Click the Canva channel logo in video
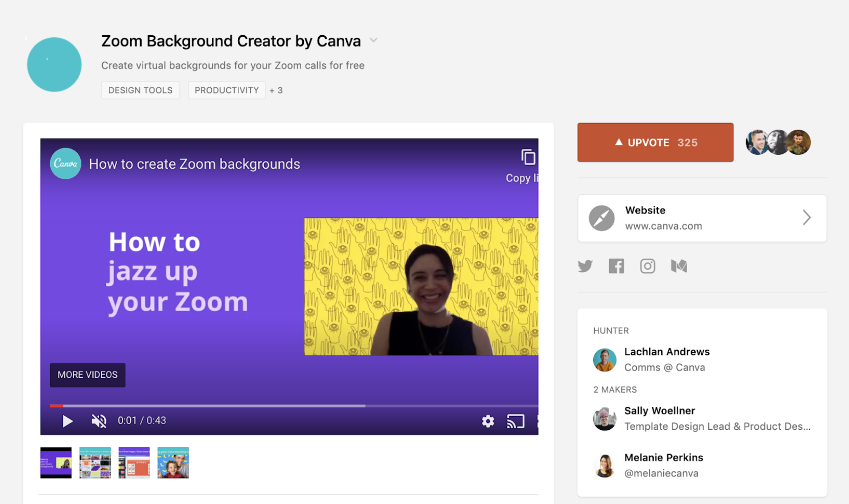 [x=65, y=164]
